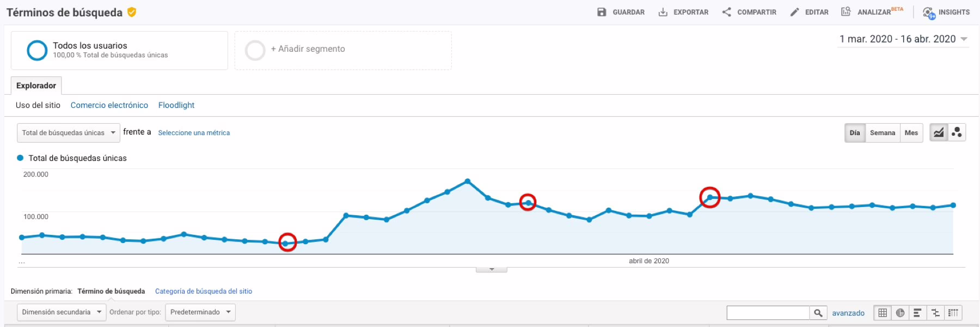980x327 pixels.
Task: Click the table search input field
Action: [x=768, y=313]
